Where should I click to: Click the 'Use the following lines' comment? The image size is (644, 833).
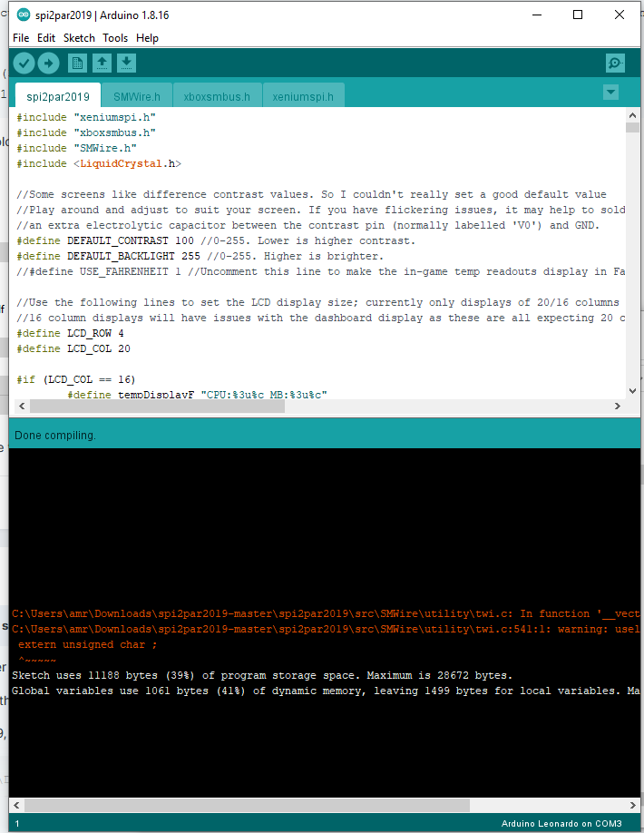click(x=317, y=302)
